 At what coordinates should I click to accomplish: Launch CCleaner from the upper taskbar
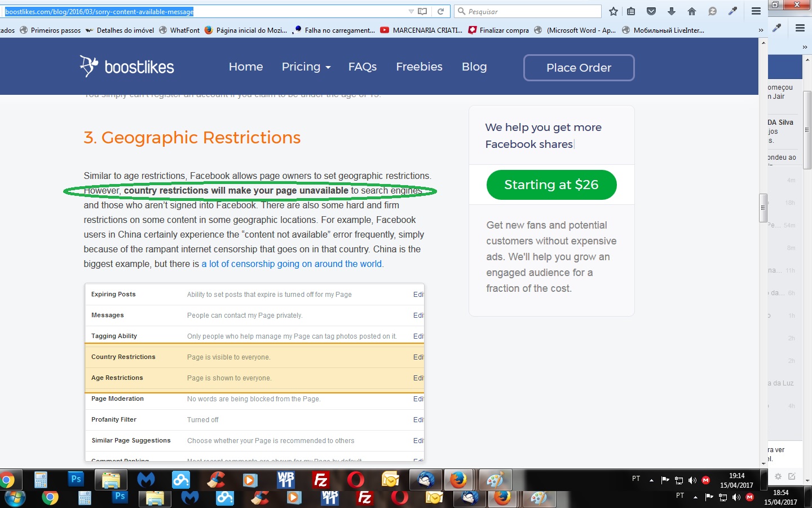click(x=216, y=480)
